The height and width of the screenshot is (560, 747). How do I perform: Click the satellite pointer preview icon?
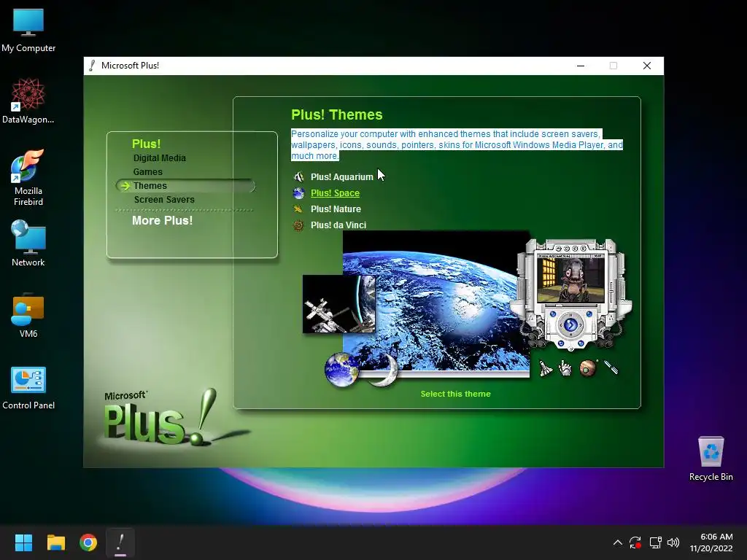coord(611,367)
